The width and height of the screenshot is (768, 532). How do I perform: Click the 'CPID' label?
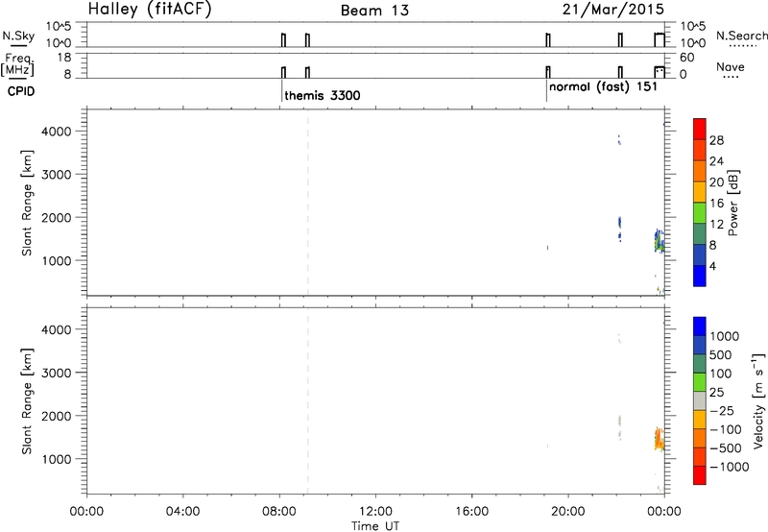point(21,91)
